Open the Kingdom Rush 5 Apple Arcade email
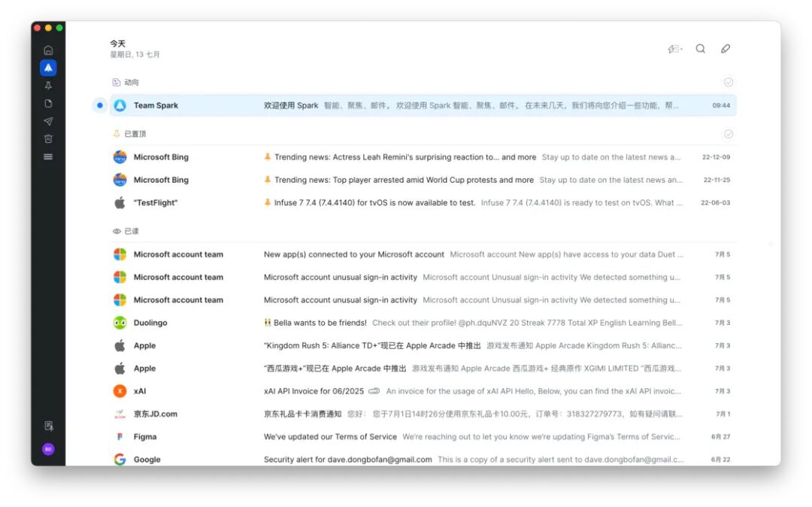 (423, 345)
